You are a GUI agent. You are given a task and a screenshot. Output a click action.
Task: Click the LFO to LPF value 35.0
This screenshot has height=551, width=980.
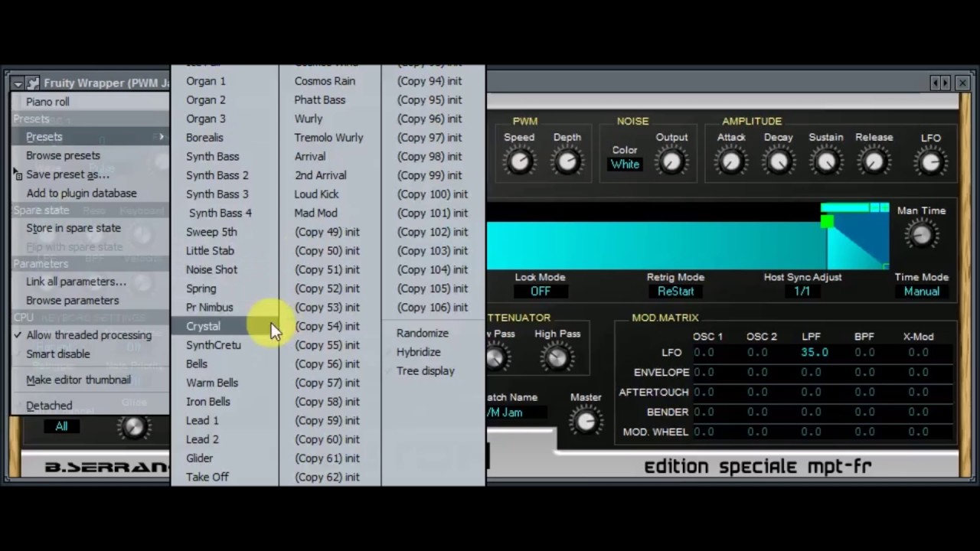(x=814, y=353)
